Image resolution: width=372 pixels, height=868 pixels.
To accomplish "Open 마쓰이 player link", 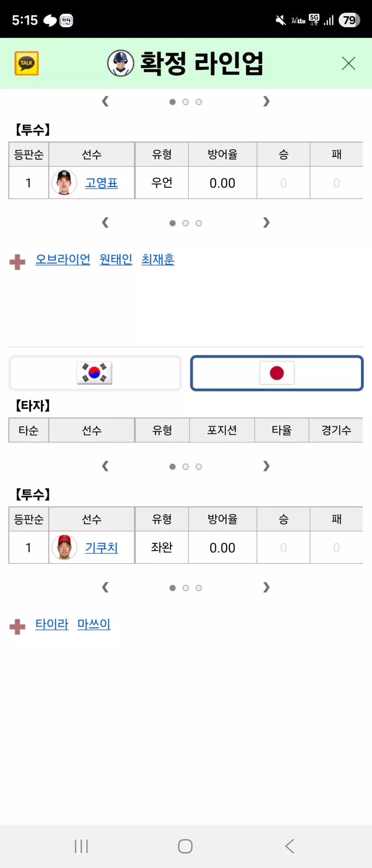I will [x=94, y=624].
